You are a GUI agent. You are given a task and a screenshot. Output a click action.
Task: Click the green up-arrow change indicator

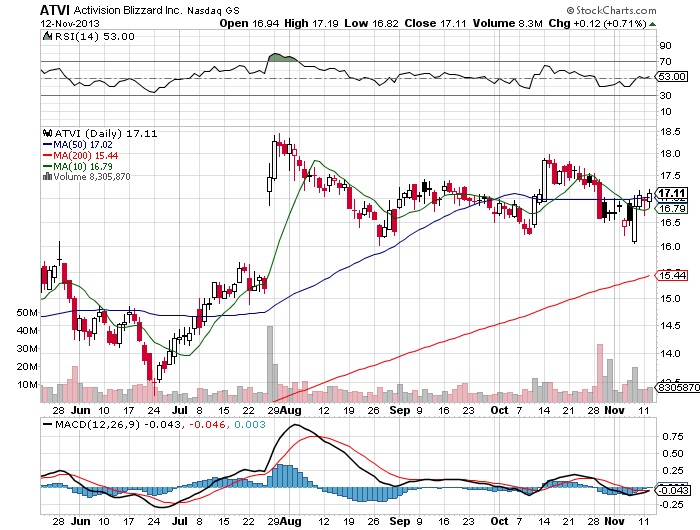pos(652,24)
